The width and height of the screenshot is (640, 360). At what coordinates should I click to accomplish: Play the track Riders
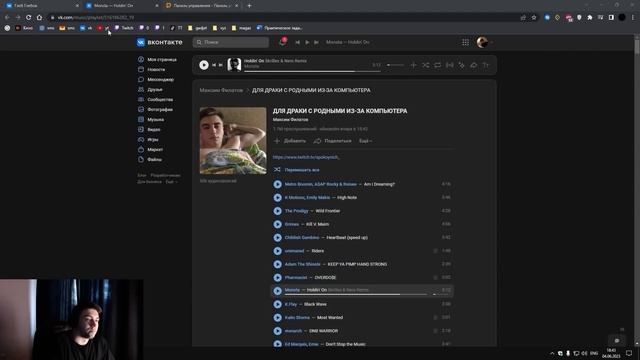278,251
